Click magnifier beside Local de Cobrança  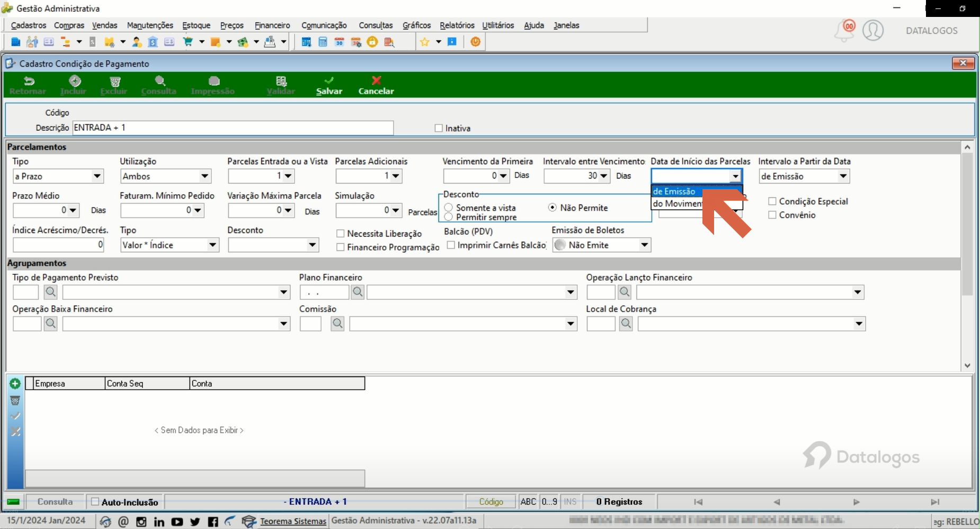[x=626, y=324]
